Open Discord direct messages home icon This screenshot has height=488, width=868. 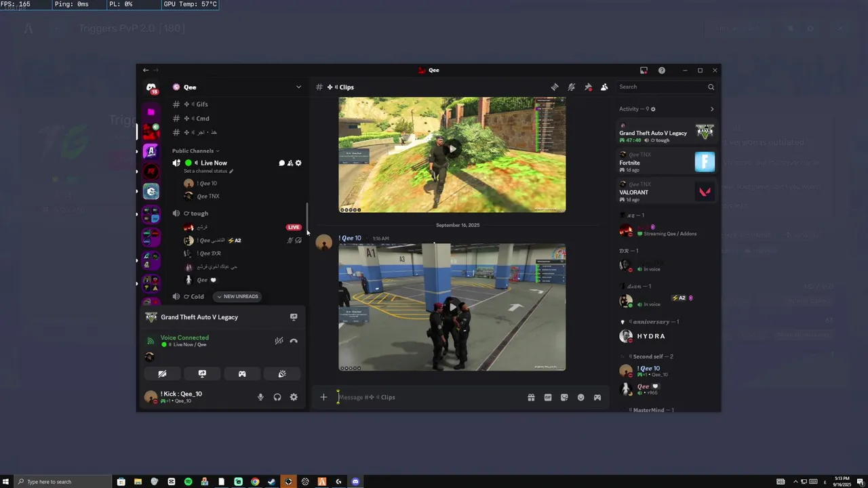151,87
